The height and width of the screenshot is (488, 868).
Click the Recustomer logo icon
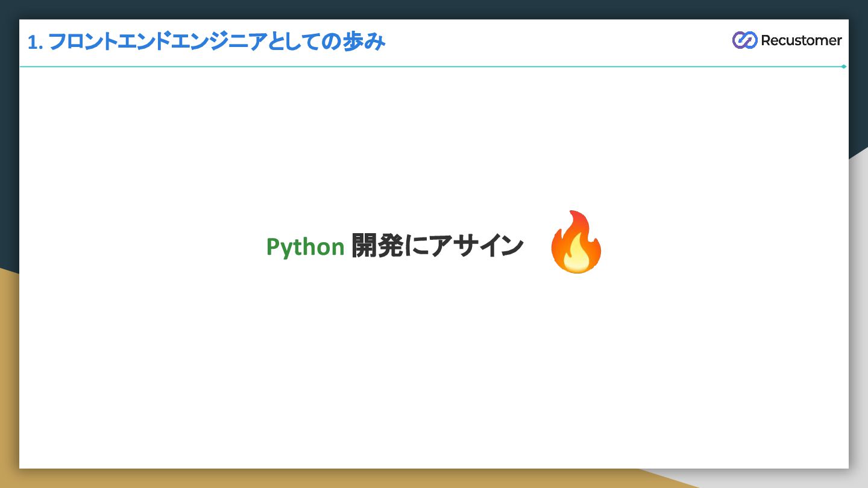click(744, 40)
